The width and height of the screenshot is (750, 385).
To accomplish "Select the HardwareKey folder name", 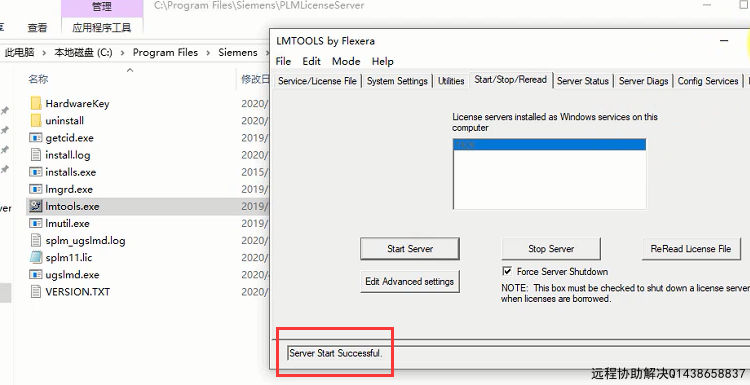I will click(77, 103).
